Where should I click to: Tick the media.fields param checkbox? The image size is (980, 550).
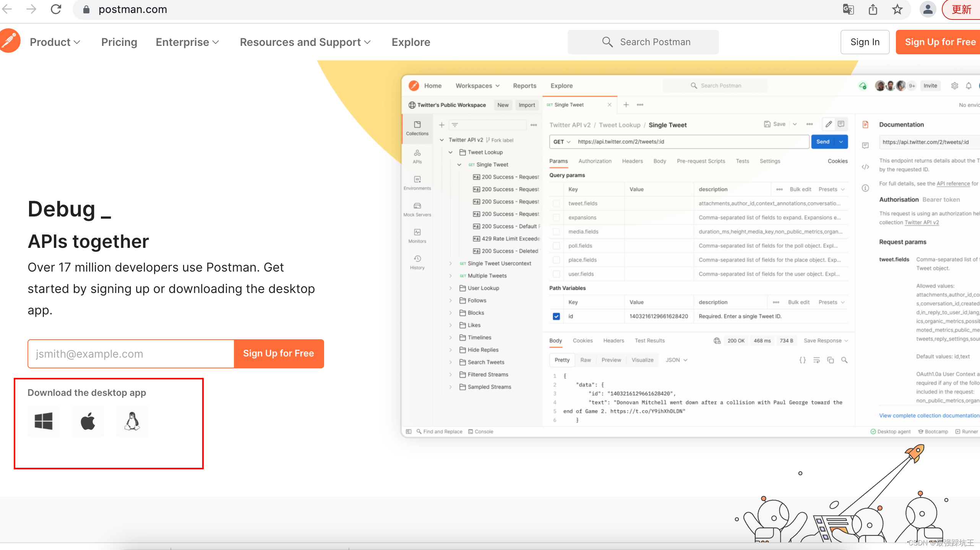tap(557, 232)
